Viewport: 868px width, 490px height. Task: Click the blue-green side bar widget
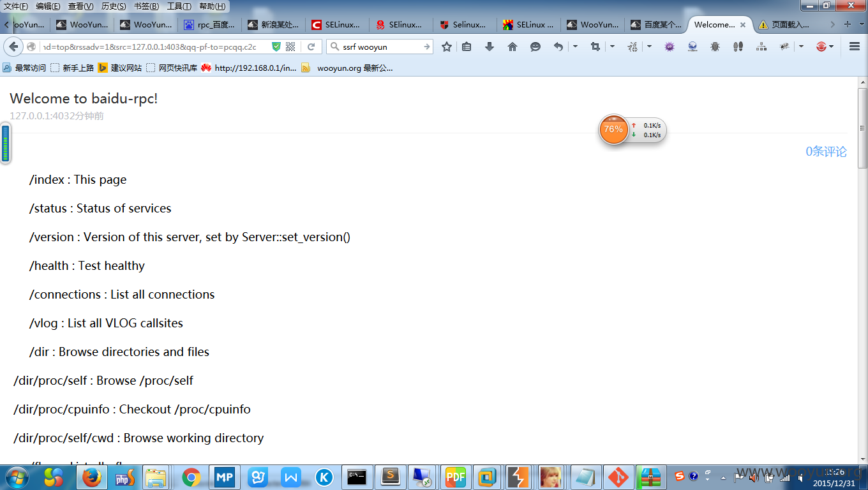pyautogui.click(x=5, y=144)
